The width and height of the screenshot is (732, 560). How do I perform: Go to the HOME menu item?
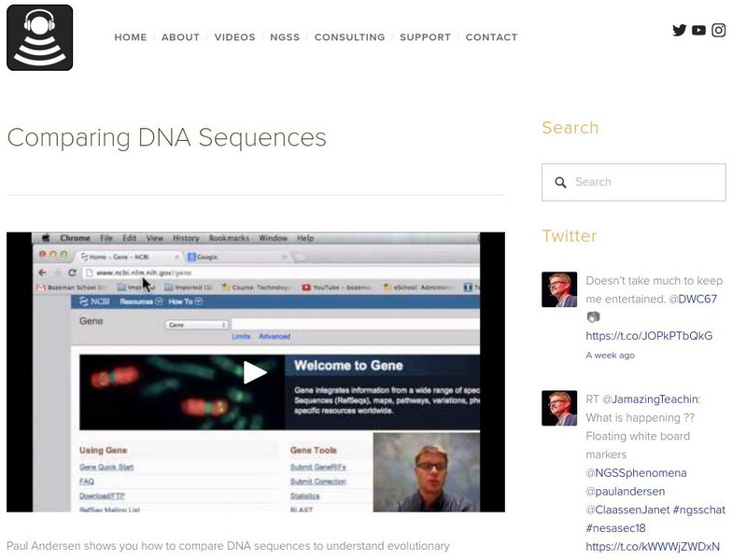[x=131, y=37]
